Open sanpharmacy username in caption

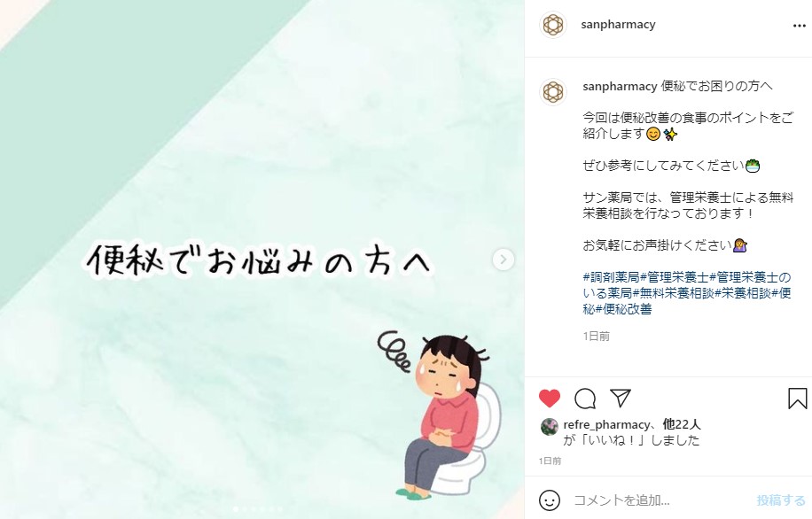tap(620, 86)
